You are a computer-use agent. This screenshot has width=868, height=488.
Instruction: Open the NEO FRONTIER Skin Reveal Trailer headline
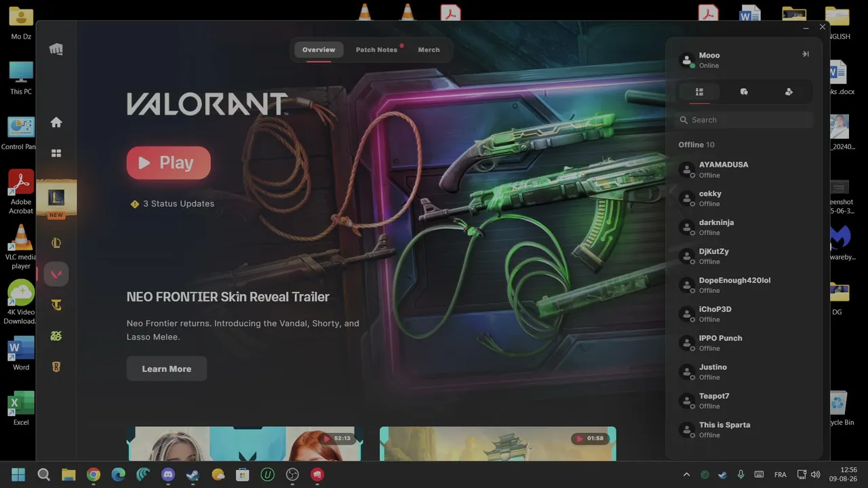[228, 297]
